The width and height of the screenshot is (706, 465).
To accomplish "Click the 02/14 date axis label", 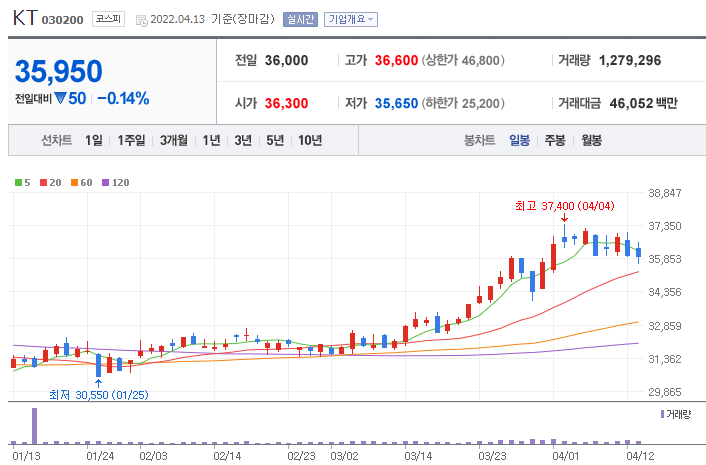I will tap(227, 456).
